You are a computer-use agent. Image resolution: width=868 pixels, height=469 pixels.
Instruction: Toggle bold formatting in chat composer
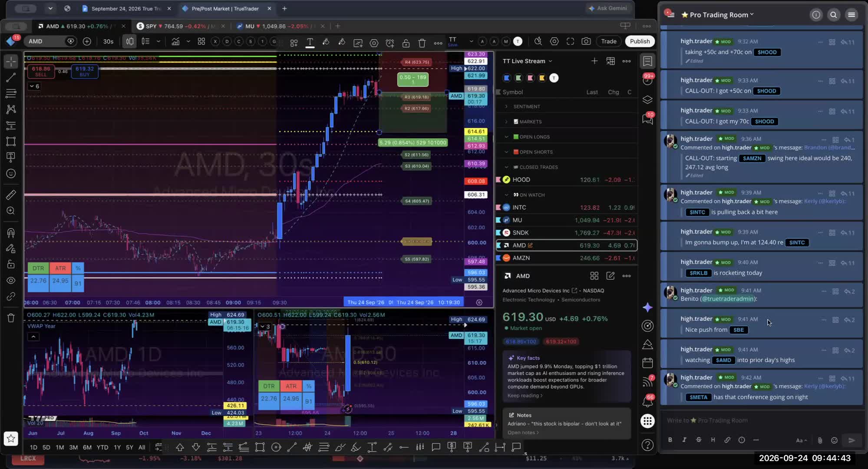[670, 440]
